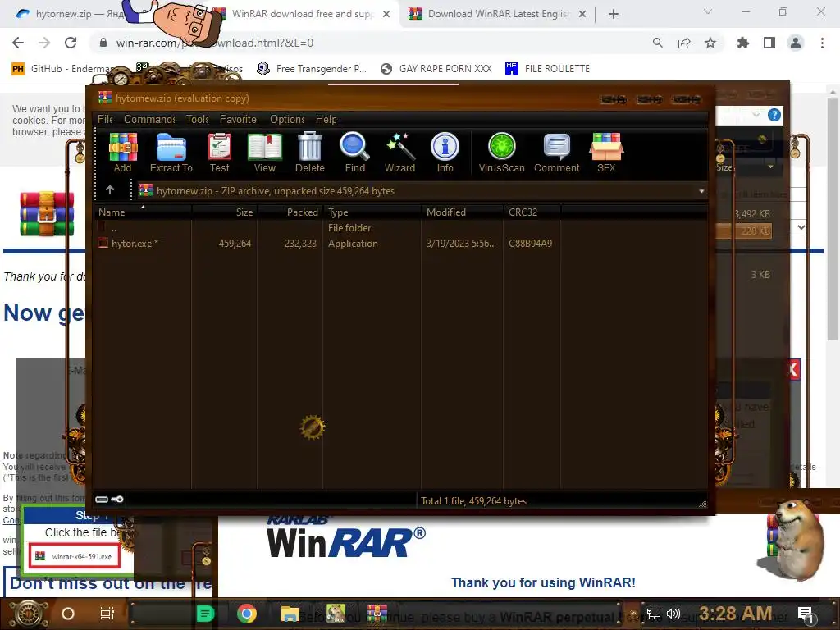Open the Comment tool

[557, 153]
